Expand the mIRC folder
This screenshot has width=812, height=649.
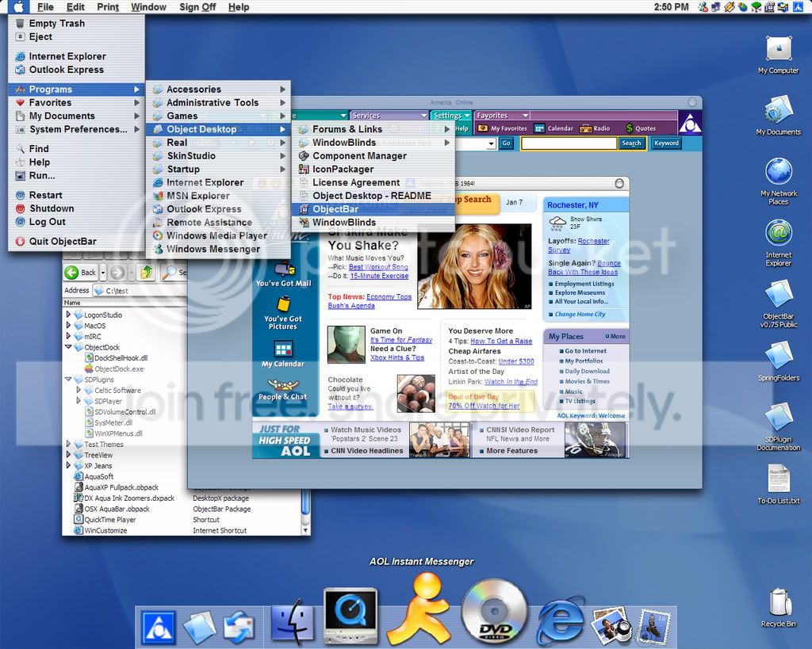pos(68,336)
